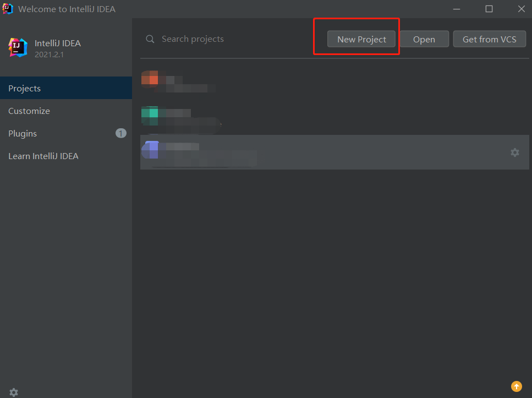Viewport: 532px width, 398px height.
Task: Open the Plugins section
Action: coord(66,133)
